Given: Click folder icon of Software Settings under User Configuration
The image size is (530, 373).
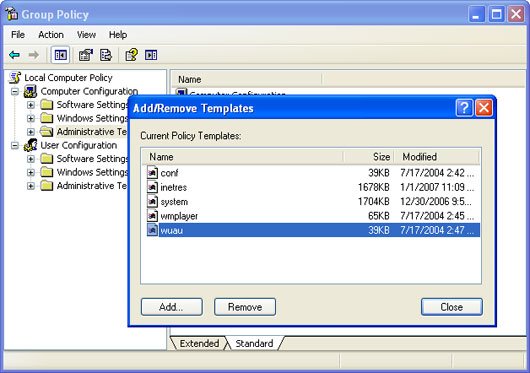Looking at the screenshot, I should pyautogui.click(x=47, y=159).
